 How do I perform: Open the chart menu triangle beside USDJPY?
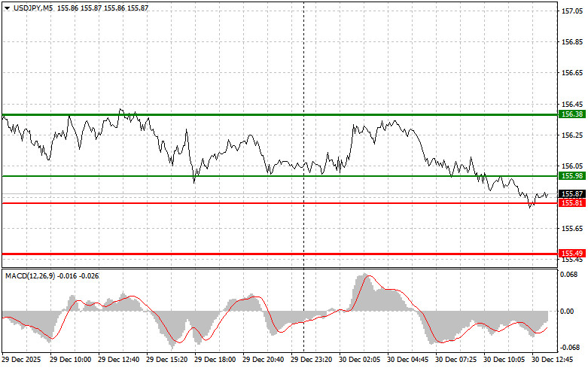pyautogui.click(x=7, y=8)
